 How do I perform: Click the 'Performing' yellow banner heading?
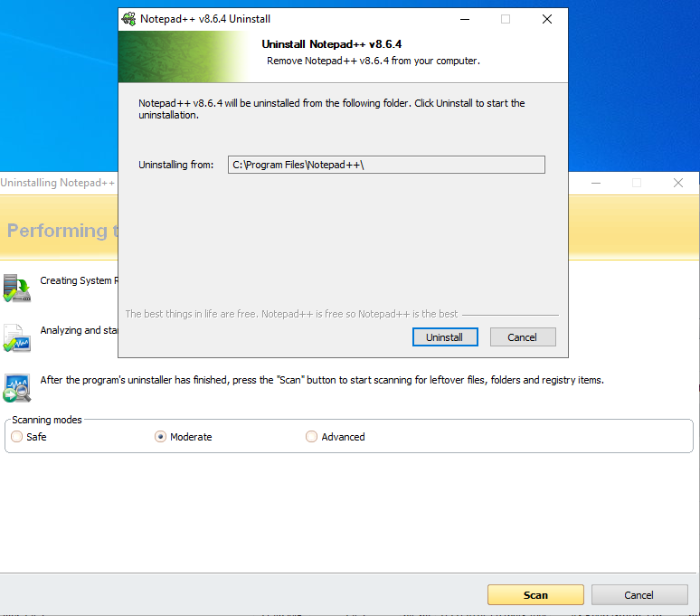tap(62, 231)
